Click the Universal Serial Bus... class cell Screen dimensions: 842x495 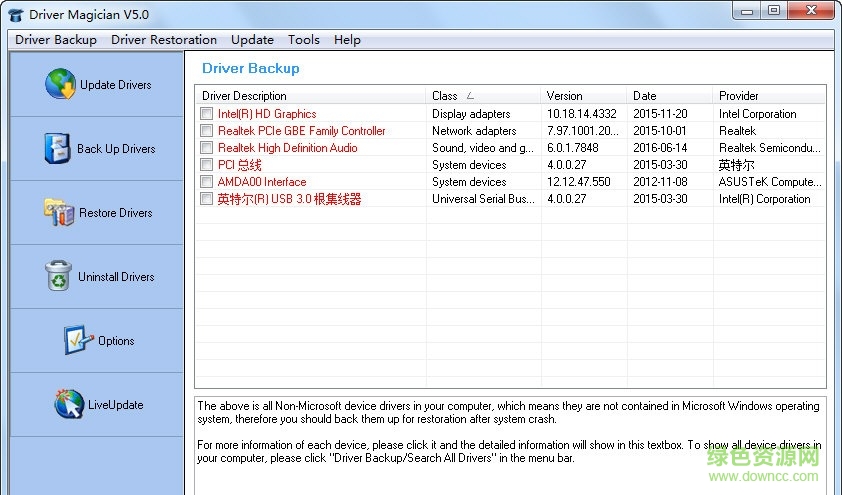click(483, 199)
